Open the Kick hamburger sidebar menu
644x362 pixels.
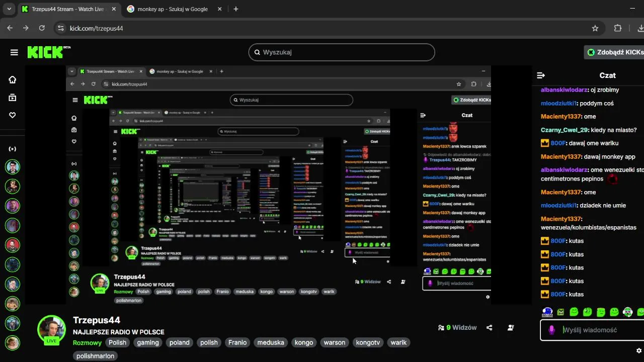(x=14, y=52)
